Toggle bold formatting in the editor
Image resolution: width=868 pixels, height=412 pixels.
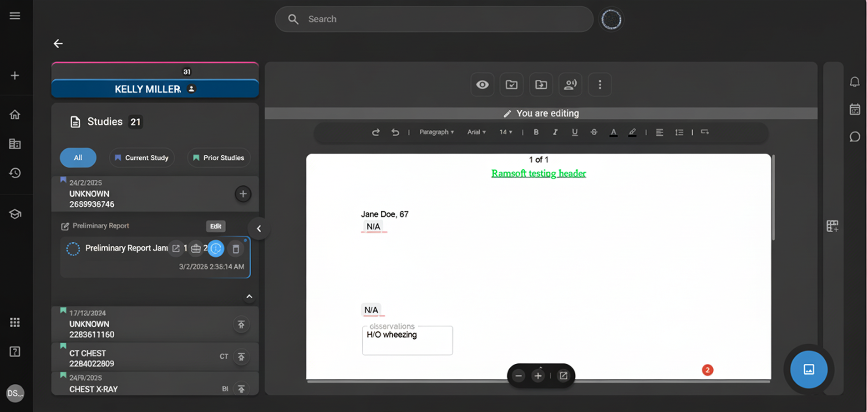click(x=536, y=132)
